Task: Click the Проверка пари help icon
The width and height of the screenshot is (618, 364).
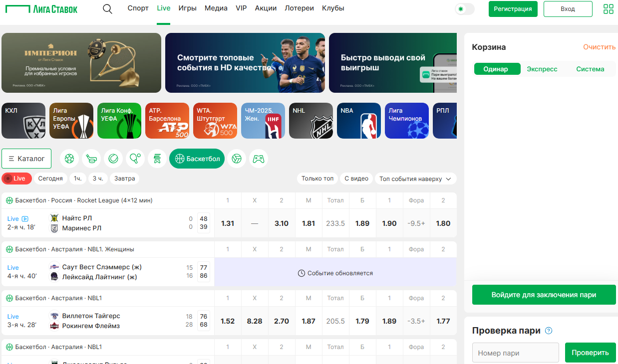Action: pos(549,331)
